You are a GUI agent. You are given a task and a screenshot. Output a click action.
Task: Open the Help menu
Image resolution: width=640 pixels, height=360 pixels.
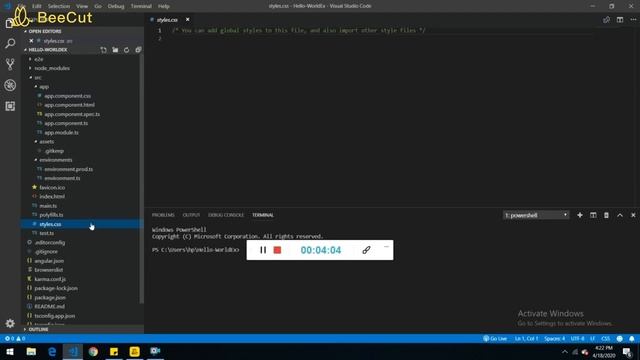click(x=164, y=6)
